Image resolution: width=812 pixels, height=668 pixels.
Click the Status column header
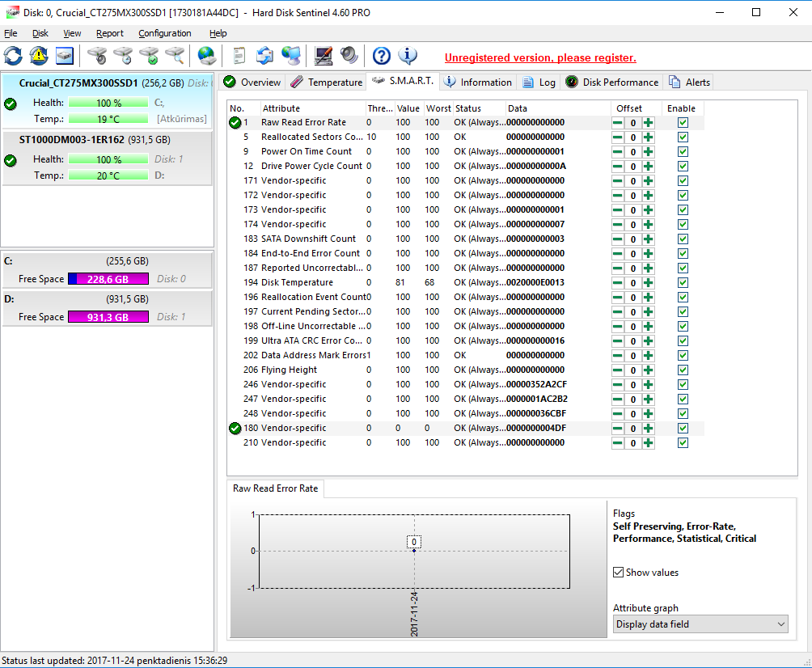(479, 108)
